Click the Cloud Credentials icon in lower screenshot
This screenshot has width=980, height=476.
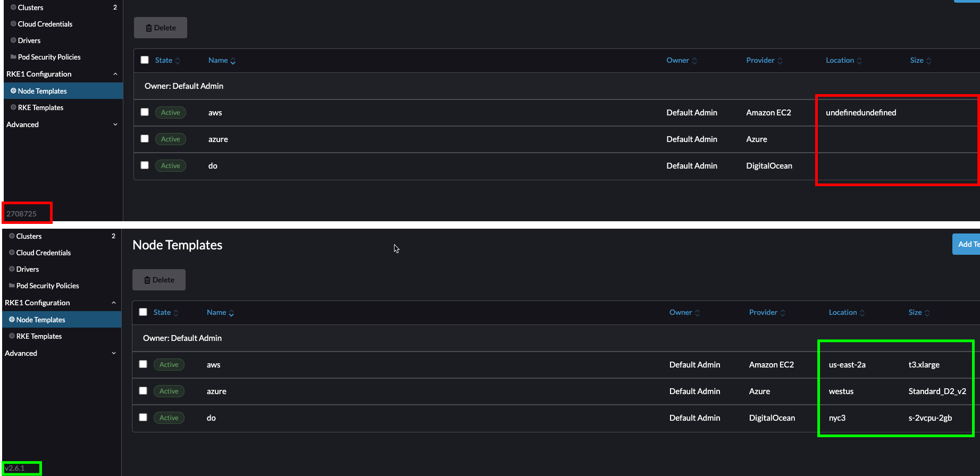click(x=12, y=253)
